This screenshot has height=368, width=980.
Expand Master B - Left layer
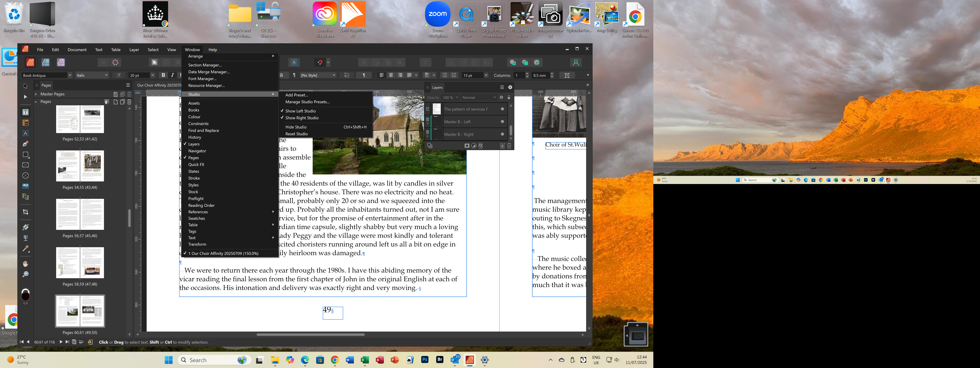(x=428, y=124)
